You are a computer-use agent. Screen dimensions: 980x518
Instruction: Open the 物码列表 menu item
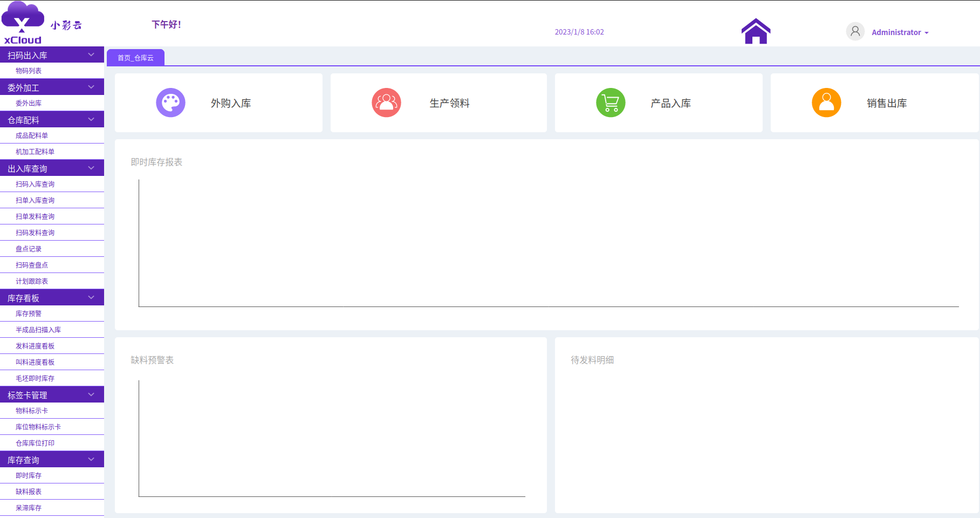(x=52, y=71)
